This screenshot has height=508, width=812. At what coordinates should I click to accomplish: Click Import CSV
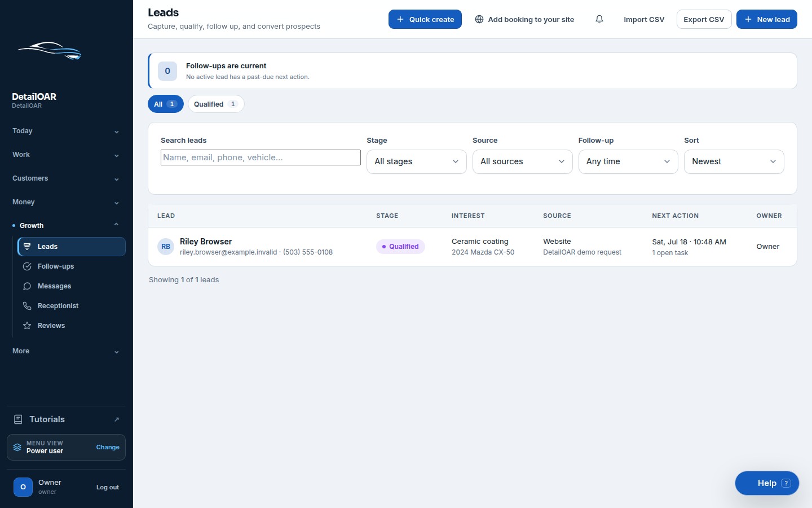pyautogui.click(x=644, y=19)
